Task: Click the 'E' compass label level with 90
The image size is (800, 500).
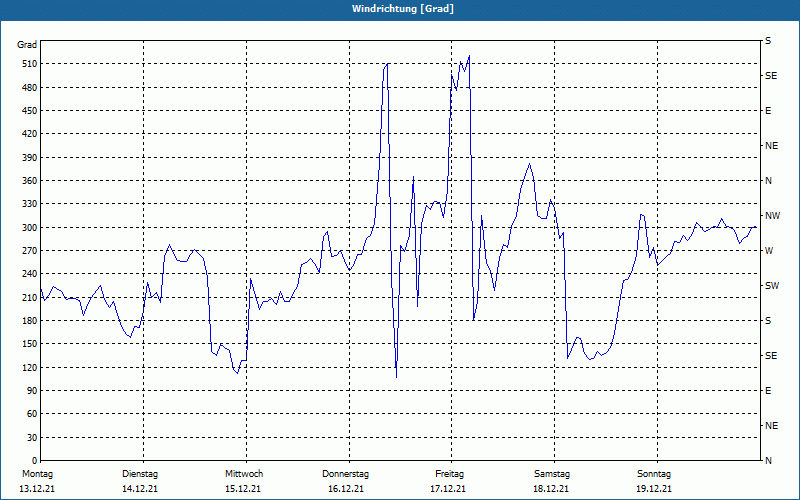Action: point(768,390)
